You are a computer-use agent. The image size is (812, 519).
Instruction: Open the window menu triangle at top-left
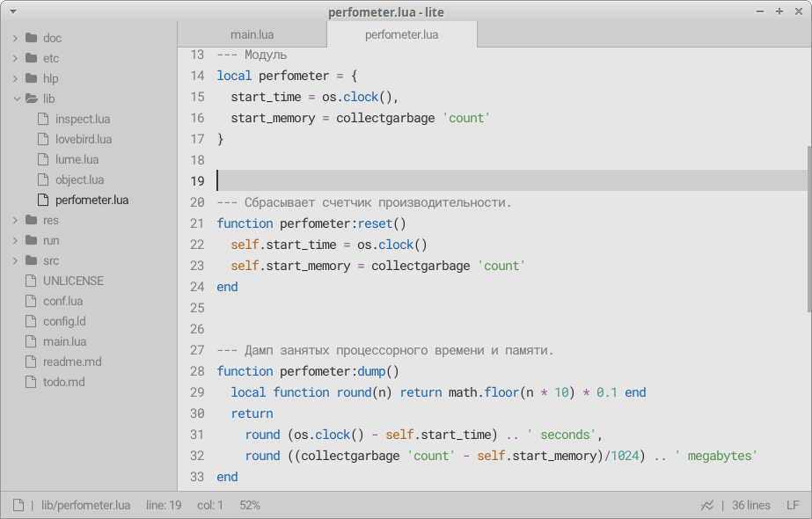[x=11, y=12]
